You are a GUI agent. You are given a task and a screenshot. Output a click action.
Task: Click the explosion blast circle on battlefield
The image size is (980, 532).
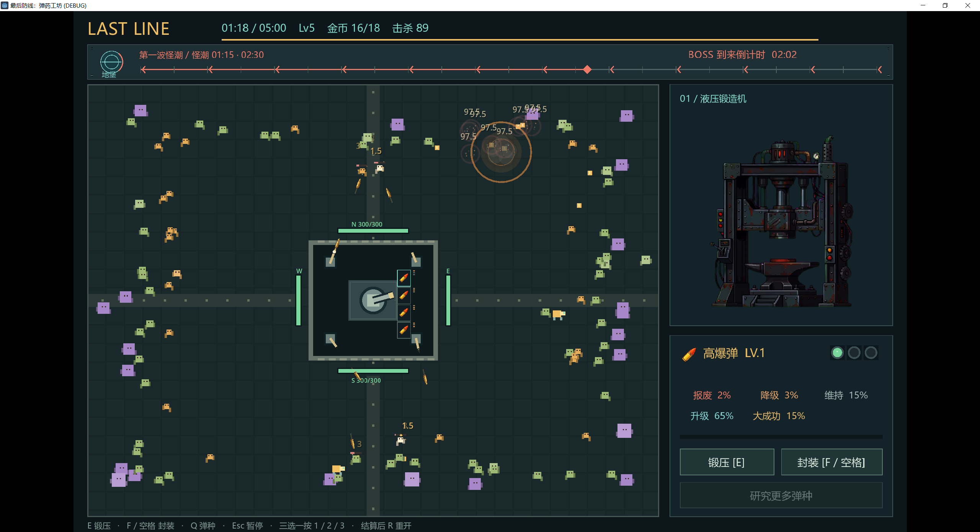[501, 152]
